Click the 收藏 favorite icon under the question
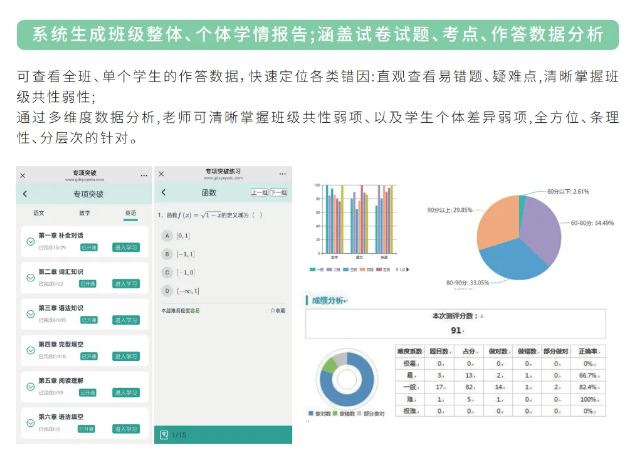 277,311
